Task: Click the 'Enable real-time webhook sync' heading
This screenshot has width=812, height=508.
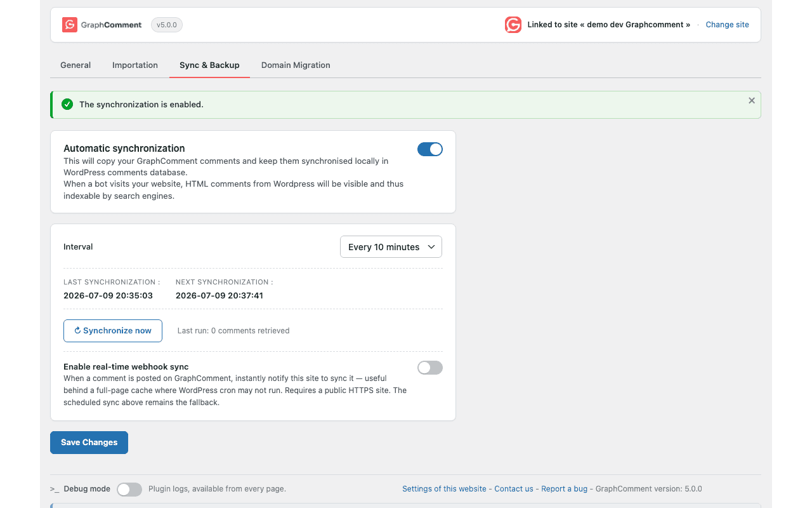Action: pos(126,367)
